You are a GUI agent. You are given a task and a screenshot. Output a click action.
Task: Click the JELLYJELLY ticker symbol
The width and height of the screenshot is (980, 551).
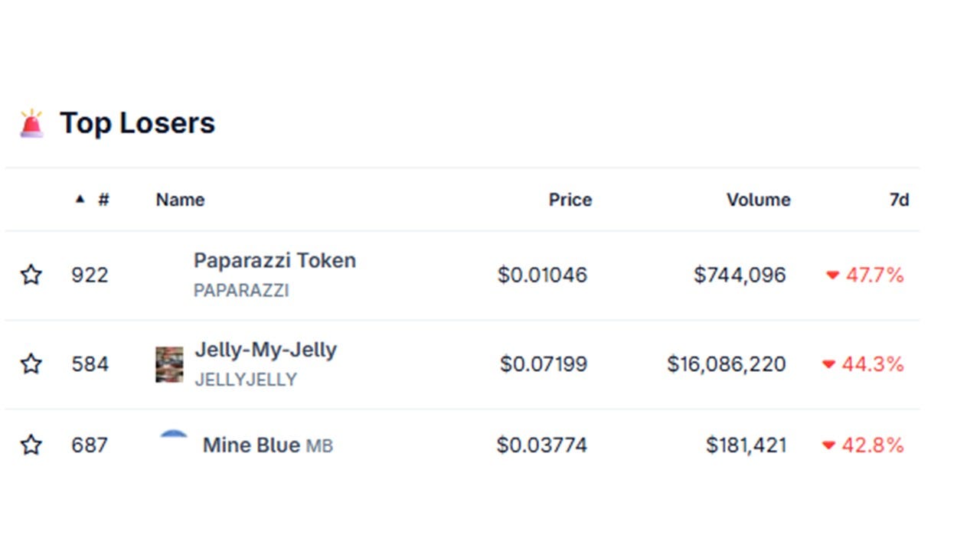point(246,380)
